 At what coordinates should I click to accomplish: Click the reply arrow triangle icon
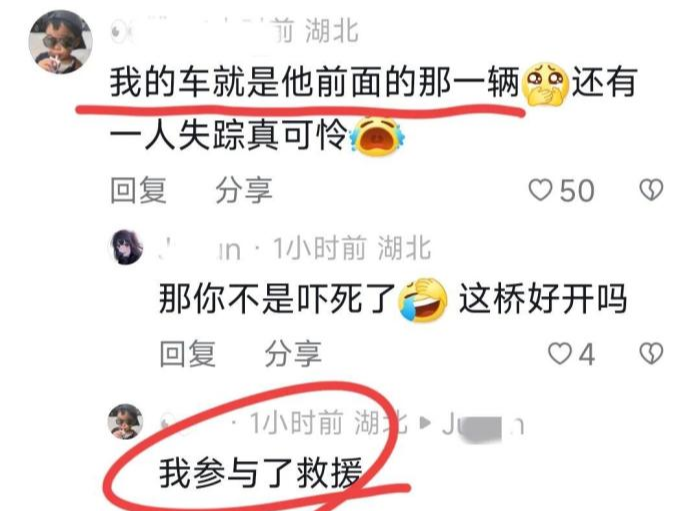click(x=426, y=423)
